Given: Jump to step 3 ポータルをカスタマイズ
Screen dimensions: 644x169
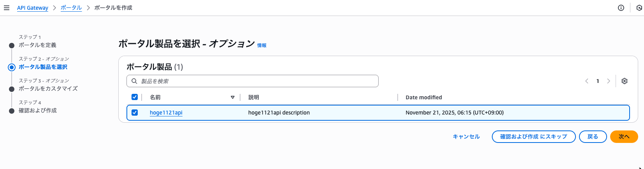Looking at the screenshot, I should click(48, 89).
